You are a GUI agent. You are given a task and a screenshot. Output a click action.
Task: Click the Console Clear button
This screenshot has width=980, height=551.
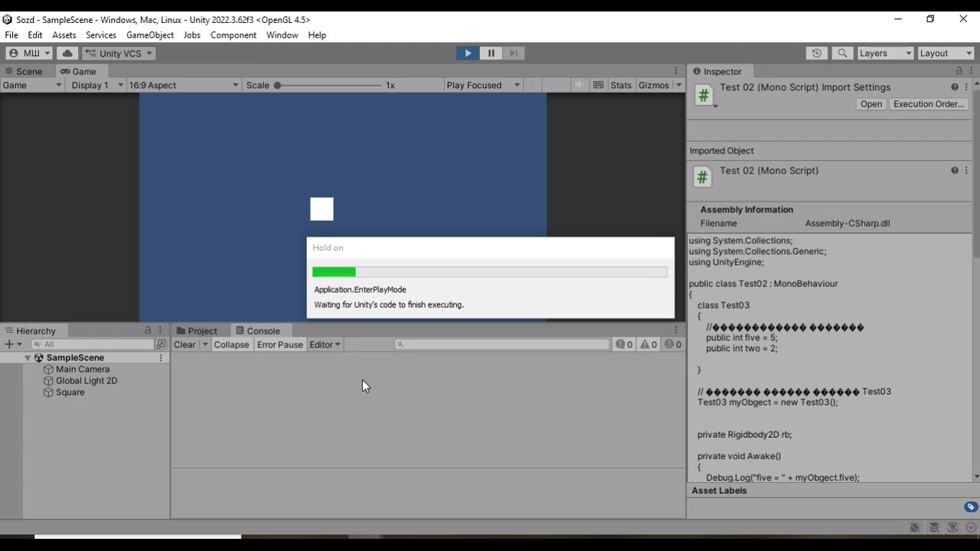[185, 345]
